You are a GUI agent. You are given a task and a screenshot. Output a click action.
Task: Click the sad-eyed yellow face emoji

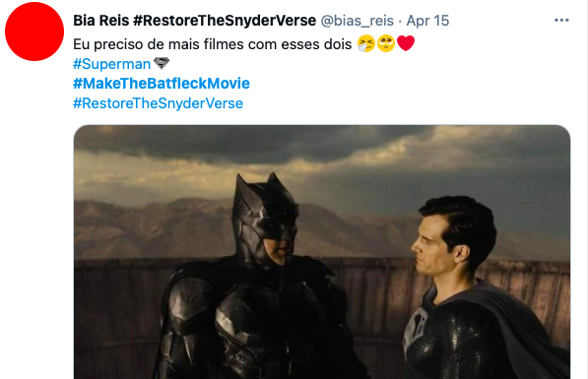pyautogui.click(x=386, y=43)
